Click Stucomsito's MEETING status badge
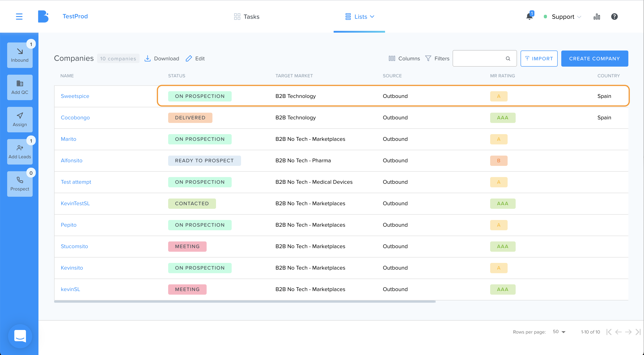Screen dimensions: 644x355 tap(187, 247)
